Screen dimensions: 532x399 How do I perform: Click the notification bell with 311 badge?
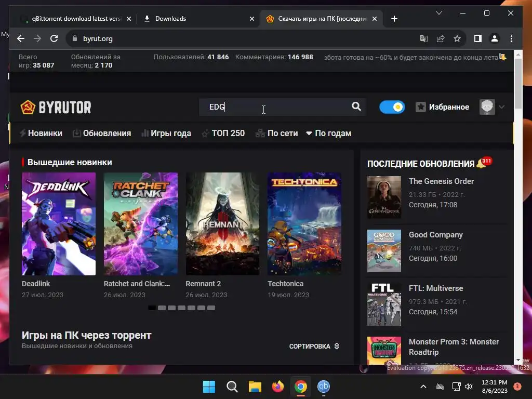484,163
